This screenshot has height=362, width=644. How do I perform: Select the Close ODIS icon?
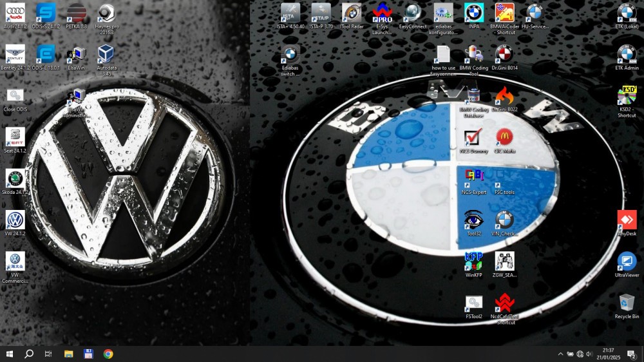pyautogui.click(x=15, y=100)
